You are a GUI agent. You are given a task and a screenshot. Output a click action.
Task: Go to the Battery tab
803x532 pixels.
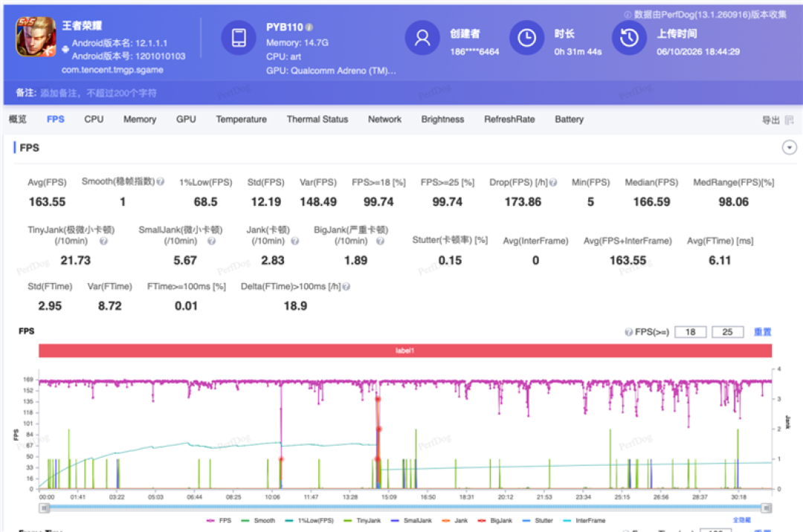[569, 119]
